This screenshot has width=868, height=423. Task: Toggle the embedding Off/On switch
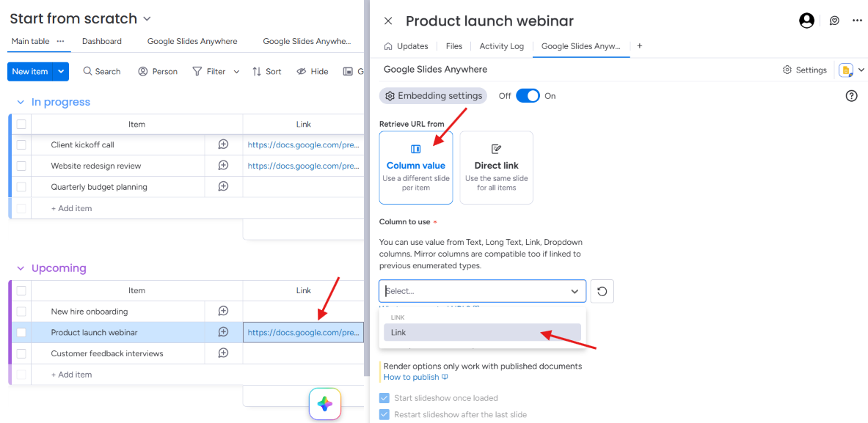point(528,95)
